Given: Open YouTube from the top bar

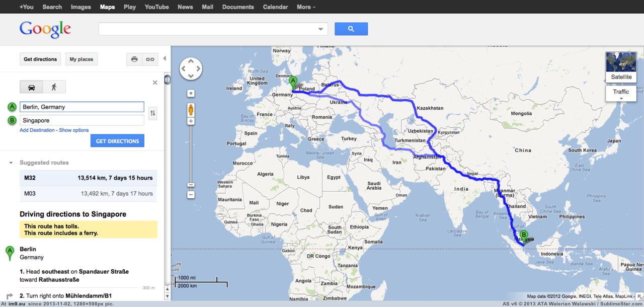Looking at the screenshot, I should click(156, 7).
